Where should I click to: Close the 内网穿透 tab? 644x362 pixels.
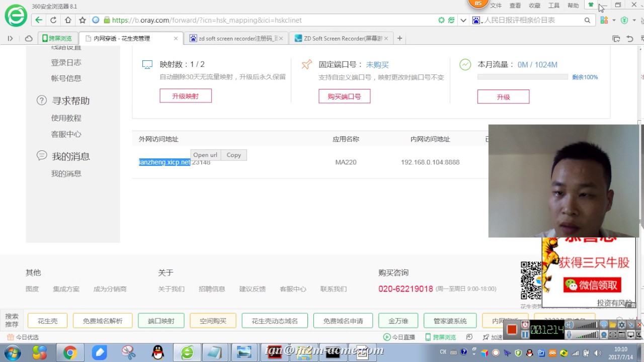pyautogui.click(x=176, y=38)
